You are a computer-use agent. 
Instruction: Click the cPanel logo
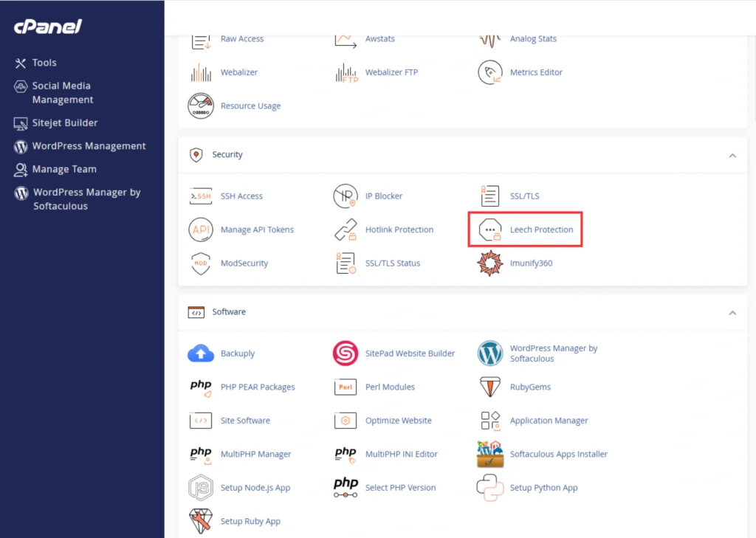click(x=48, y=27)
